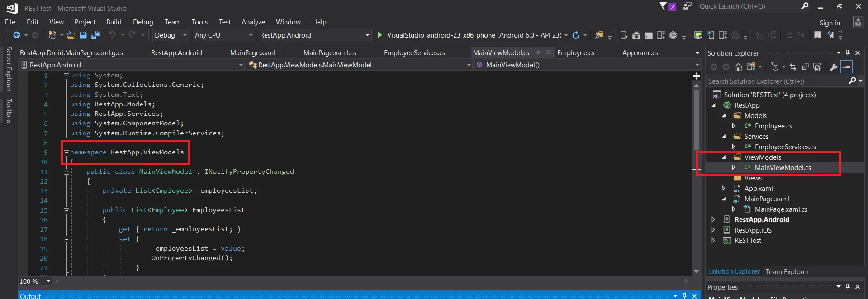Click the account avatar icon near Sign in
This screenshot has width=868, height=299.
858,22
